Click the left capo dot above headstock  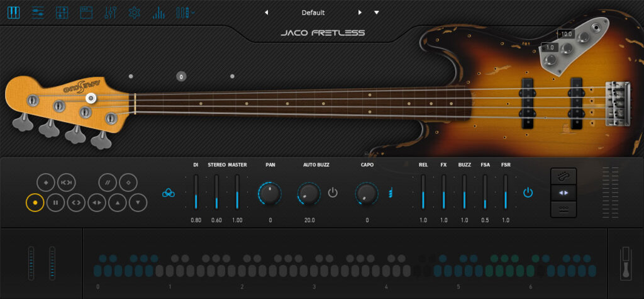click(131, 76)
